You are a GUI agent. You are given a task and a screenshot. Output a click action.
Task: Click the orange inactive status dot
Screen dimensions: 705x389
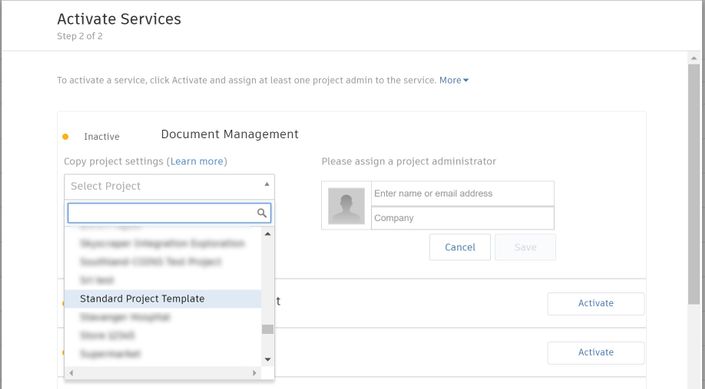click(x=66, y=137)
